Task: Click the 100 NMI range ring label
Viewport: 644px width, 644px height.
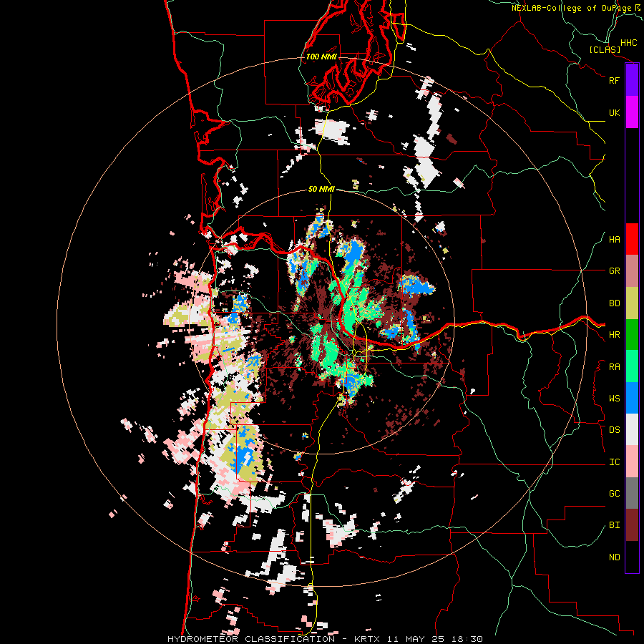Action: click(321, 57)
